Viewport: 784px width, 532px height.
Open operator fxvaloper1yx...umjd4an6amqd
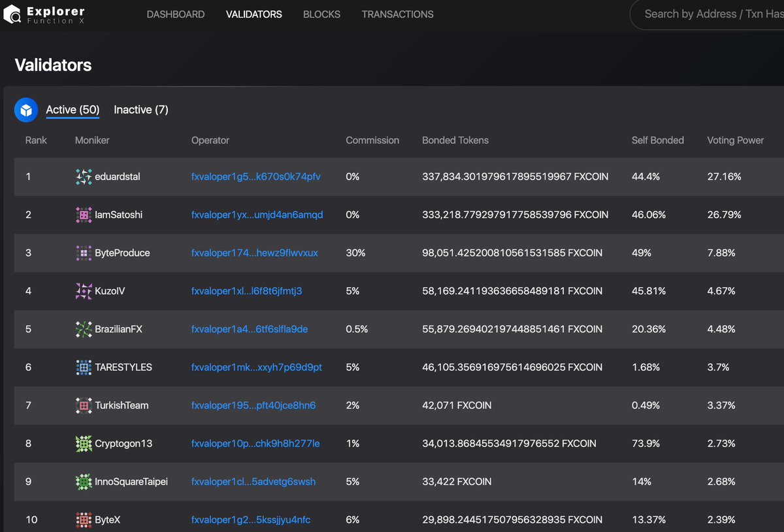pos(257,215)
